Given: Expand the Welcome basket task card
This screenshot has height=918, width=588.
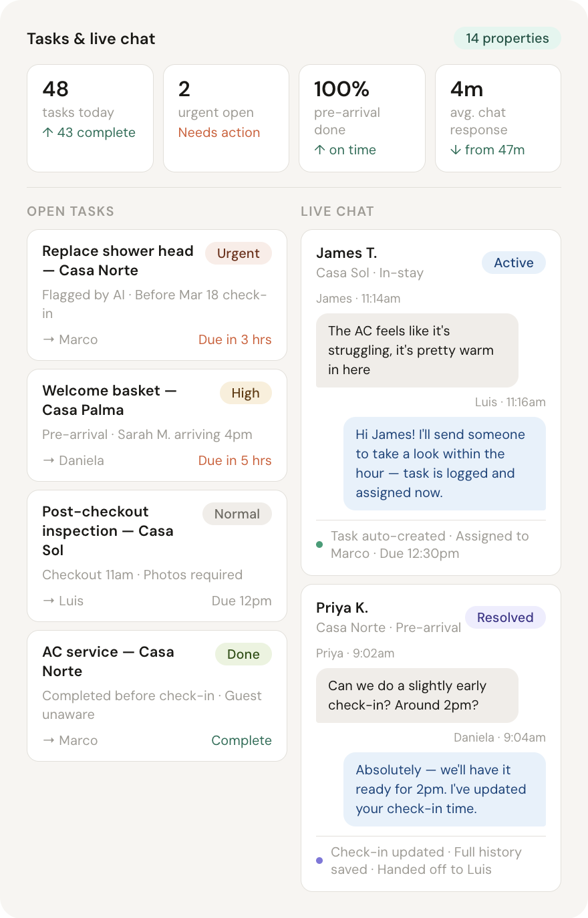Looking at the screenshot, I should pyautogui.click(x=156, y=425).
